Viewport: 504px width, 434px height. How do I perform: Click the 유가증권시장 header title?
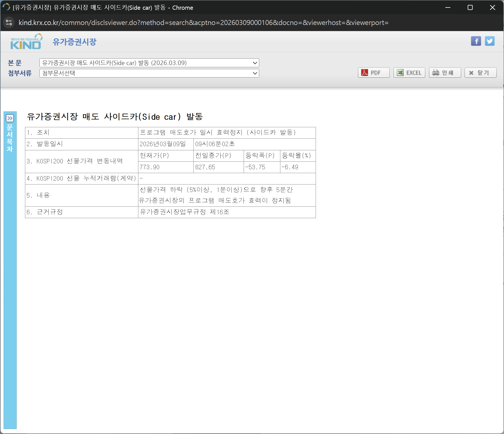pos(74,42)
